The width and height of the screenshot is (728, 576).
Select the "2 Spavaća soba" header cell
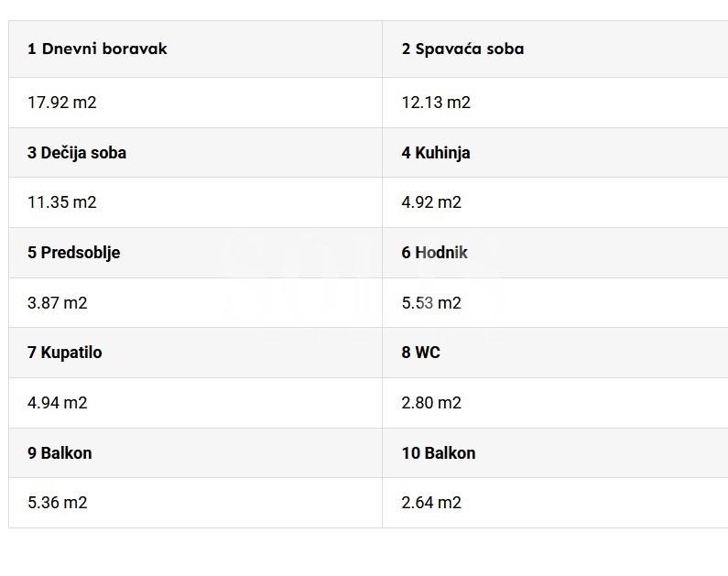462,49
